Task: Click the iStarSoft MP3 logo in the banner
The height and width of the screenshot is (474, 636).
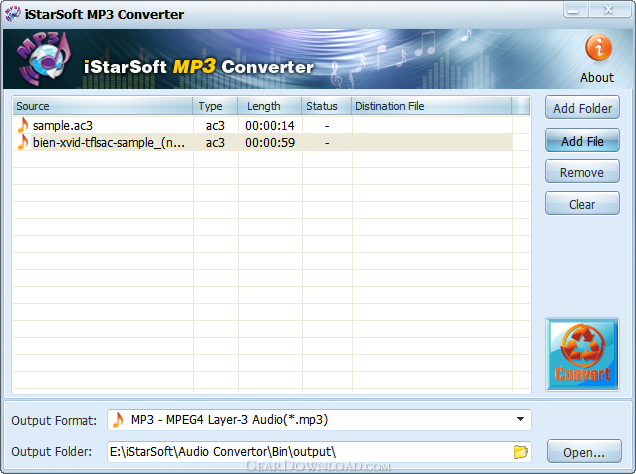Action: [43, 60]
